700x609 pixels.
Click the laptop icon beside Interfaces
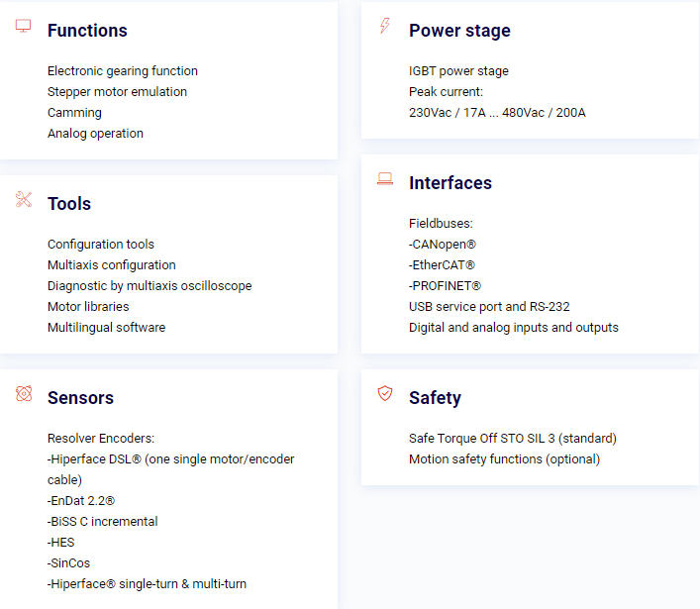(385, 178)
